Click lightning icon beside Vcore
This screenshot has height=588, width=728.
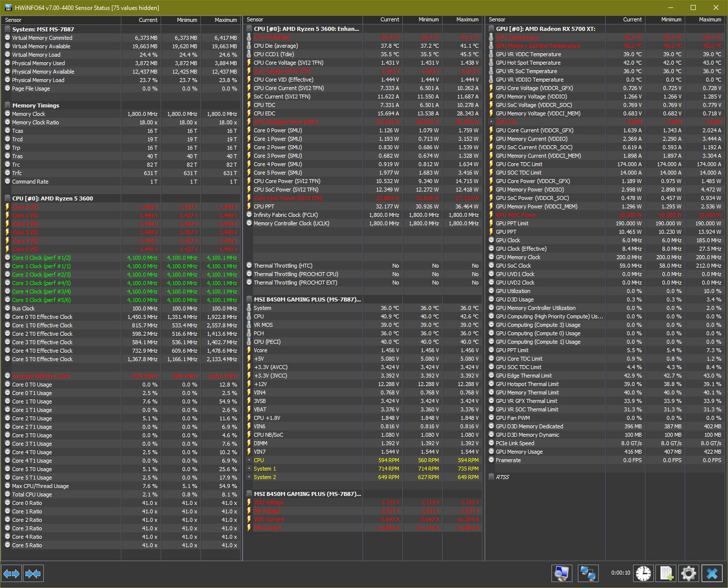click(x=249, y=350)
